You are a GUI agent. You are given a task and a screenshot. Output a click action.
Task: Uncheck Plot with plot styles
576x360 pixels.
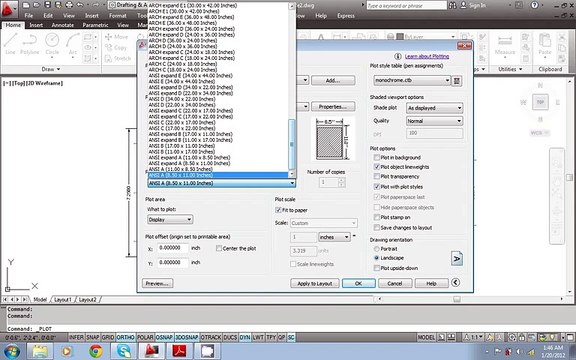tap(377, 187)
